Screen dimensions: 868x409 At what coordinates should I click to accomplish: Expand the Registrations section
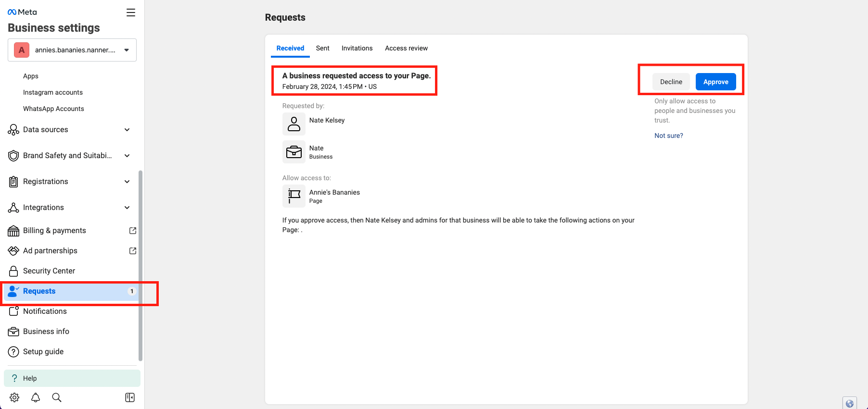pyautogui.click(x=69, y=182)
